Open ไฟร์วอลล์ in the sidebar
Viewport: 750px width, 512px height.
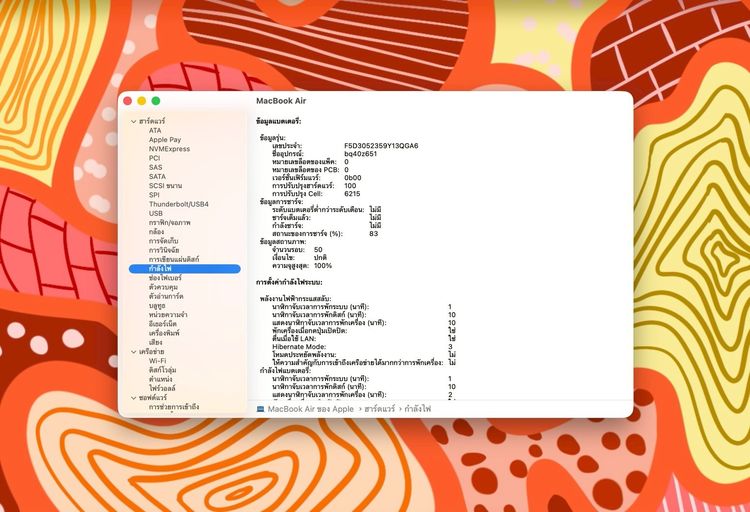(162, 389)
